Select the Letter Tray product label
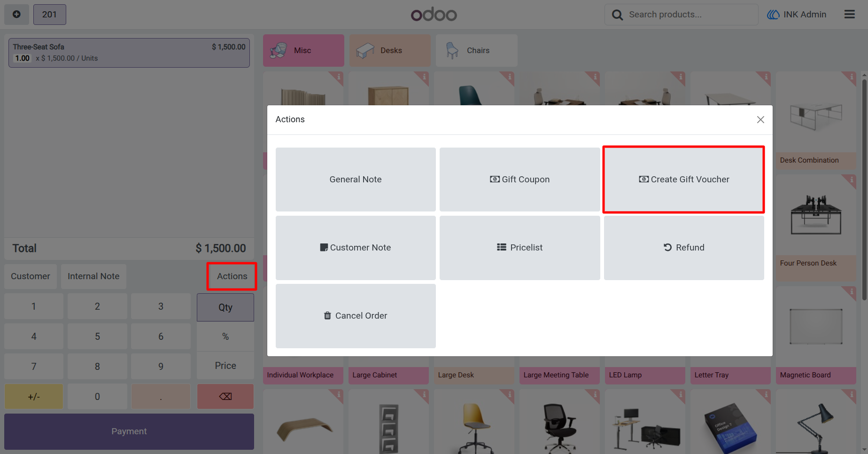This screenshot has width=868, height=454. (x=712, y=375)
